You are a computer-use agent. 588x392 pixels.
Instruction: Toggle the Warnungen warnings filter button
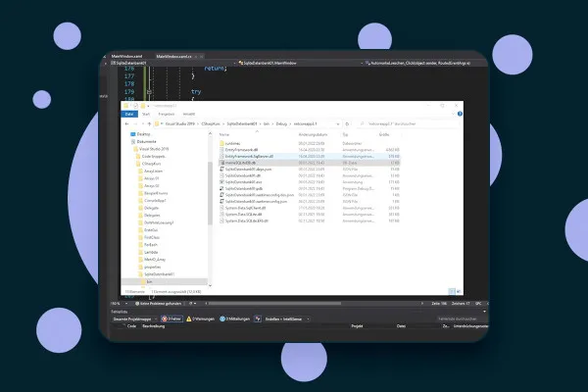tap(200, 318)
